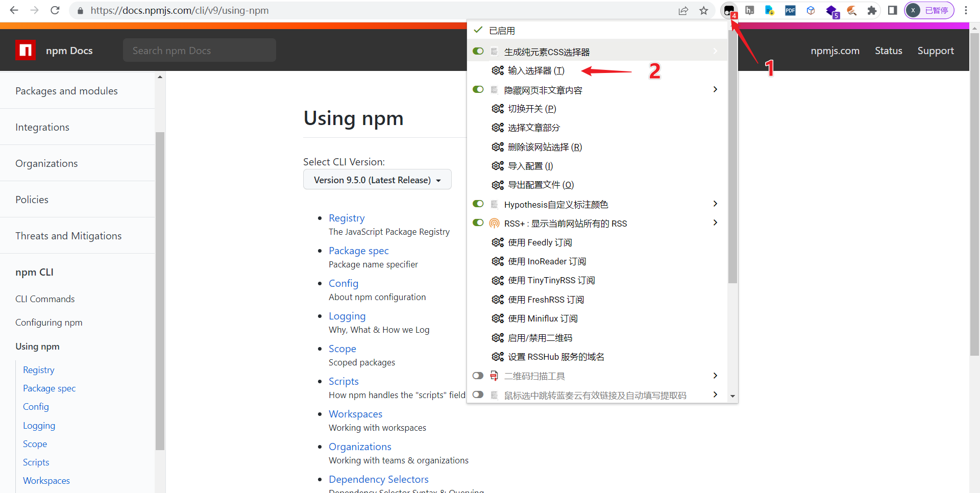Screen dimensions: 980x493
Task: Click the extension menu scroll-down arrow
Action: (732, 396)
